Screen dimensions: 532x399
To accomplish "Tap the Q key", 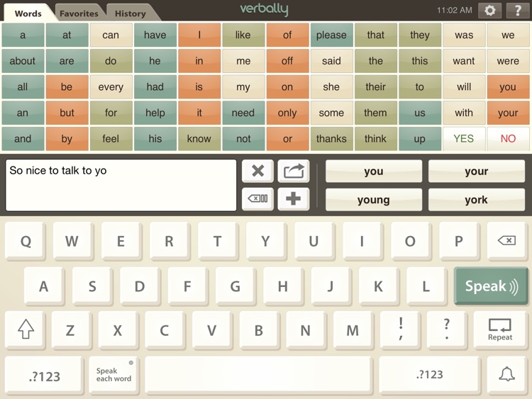I will coord(26,241).
